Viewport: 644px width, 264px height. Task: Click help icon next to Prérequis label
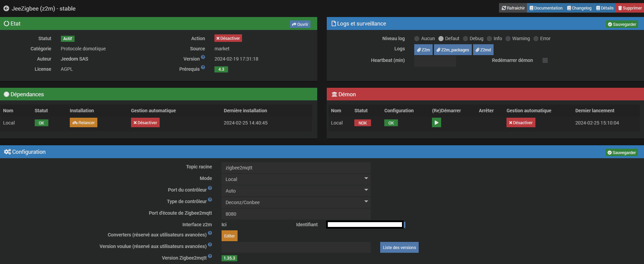click(203, 67)
